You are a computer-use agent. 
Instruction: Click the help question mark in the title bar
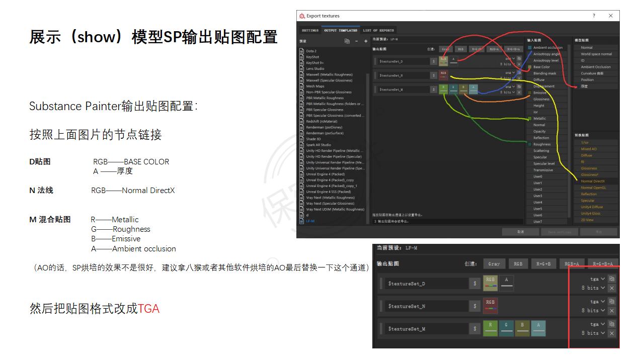click(x=594, y=16)
